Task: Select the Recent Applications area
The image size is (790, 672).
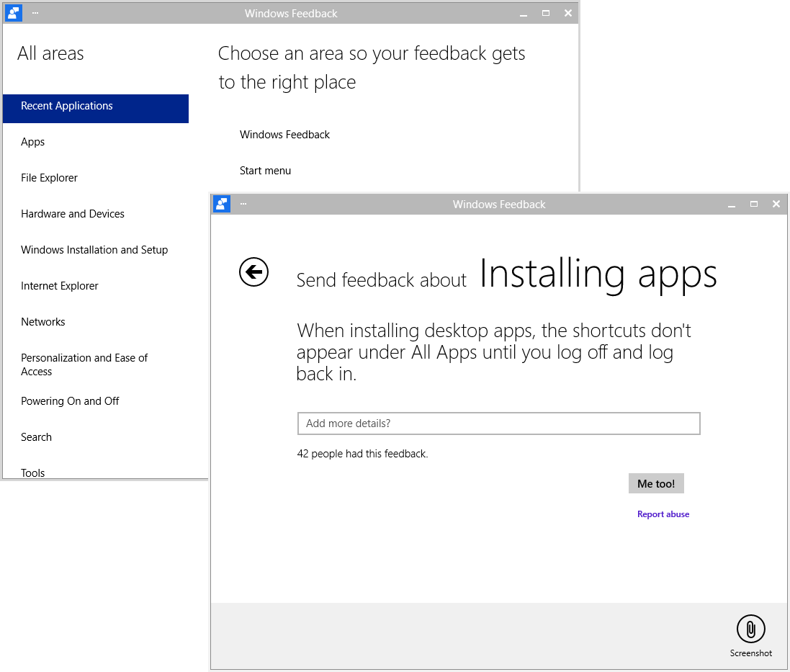Action: click(96, 108)
